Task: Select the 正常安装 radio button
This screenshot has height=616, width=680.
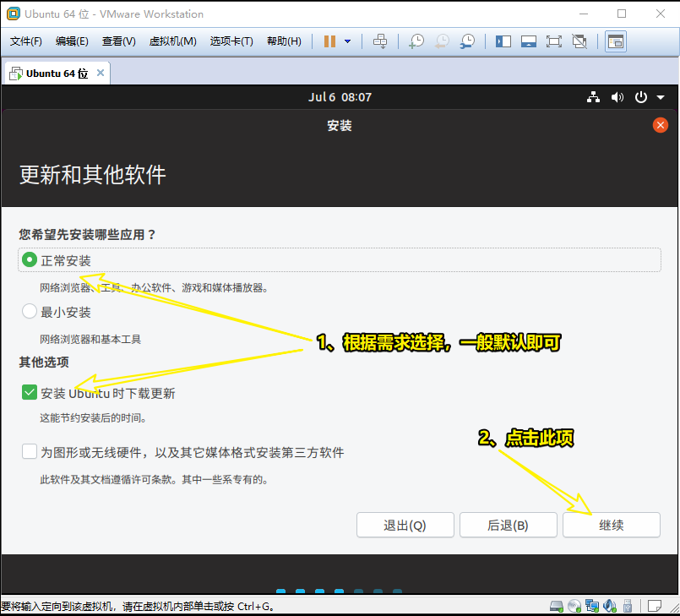Action: pos(30,260)
